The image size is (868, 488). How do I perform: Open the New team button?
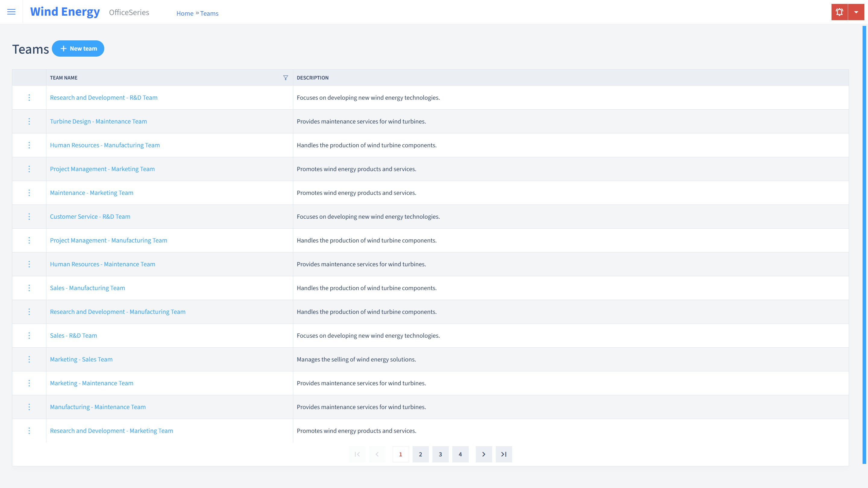click(x=78, y=48)
